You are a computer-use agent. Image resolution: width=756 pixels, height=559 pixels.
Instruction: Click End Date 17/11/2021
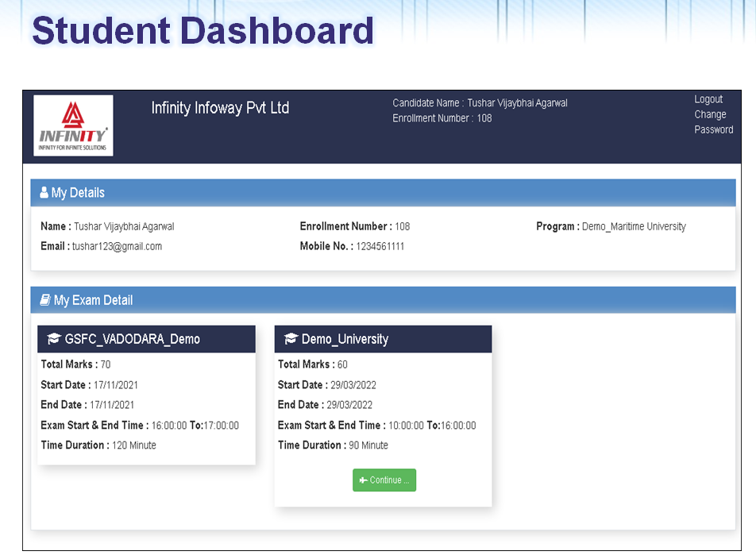coord(87,405)
